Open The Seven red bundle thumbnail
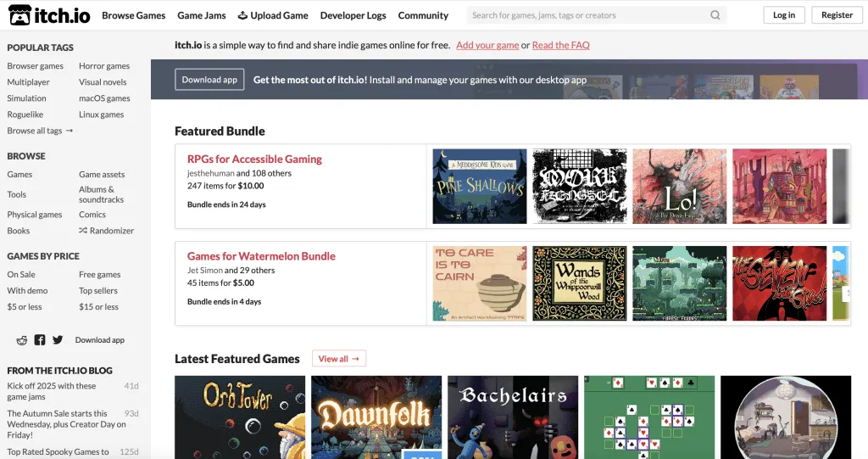The width and height of the screenshot is (868, 459). point(780,283)
